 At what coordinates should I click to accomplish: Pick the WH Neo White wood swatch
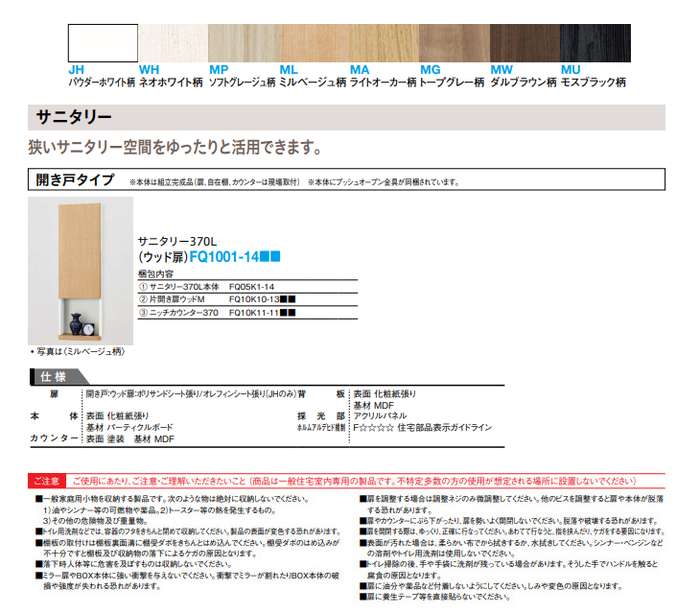tap(173, 43)
